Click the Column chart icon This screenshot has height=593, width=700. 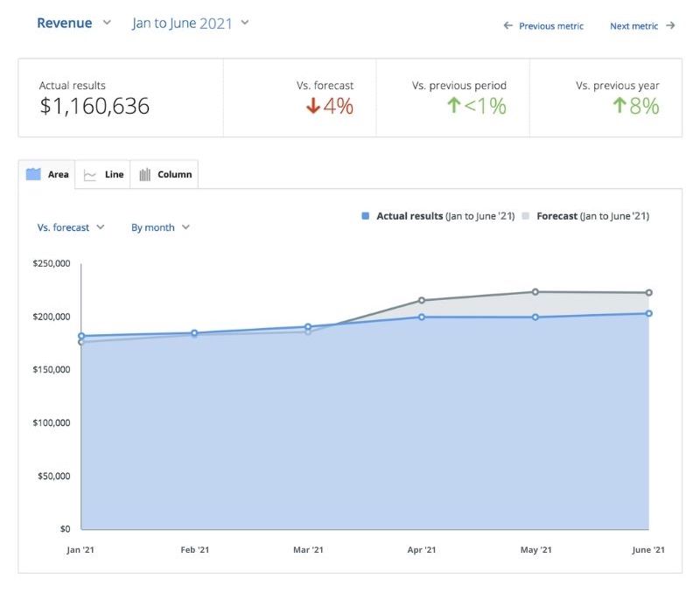tap(145, 175)
